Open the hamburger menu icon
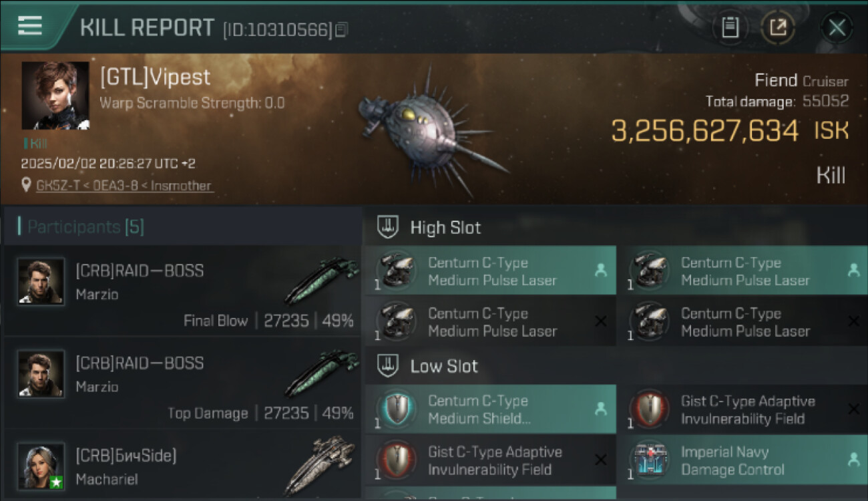Viewport: 868px width, 501px height. (x=30, y=26)
